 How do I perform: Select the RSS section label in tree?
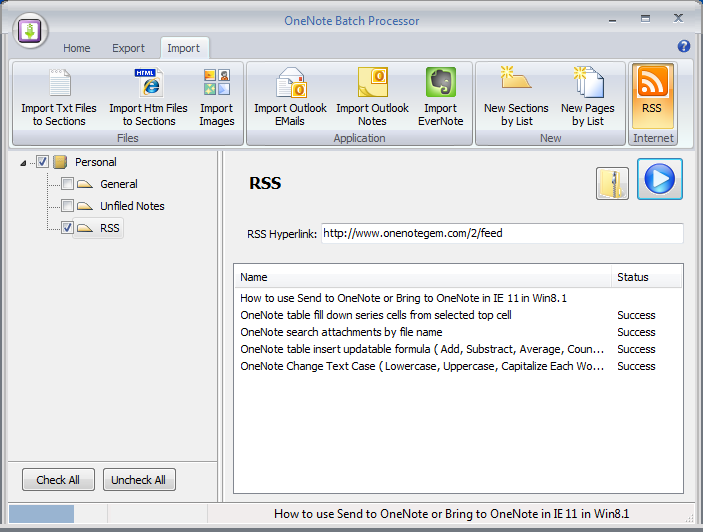109,228
